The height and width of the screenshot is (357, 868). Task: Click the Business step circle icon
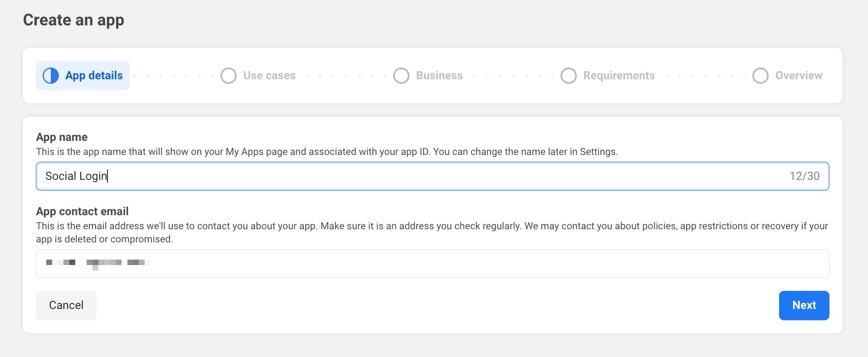pyautogui.click(x=401, y=76)
